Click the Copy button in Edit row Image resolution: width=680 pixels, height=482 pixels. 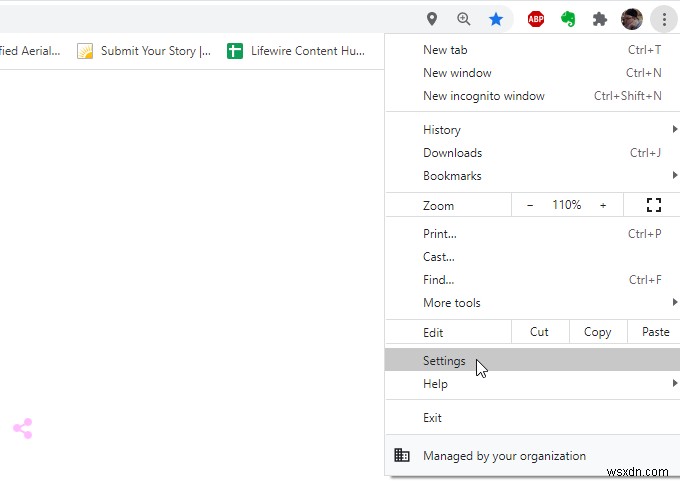[597, 332]
